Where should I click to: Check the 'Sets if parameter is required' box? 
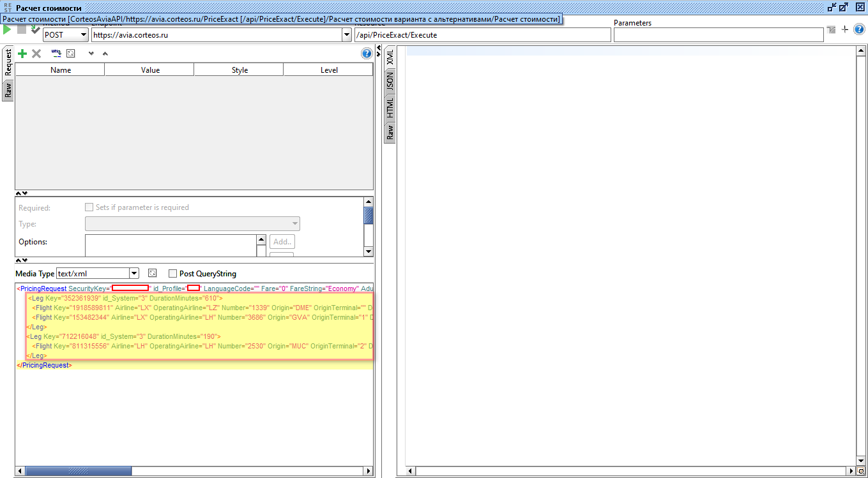pos(89,207)
